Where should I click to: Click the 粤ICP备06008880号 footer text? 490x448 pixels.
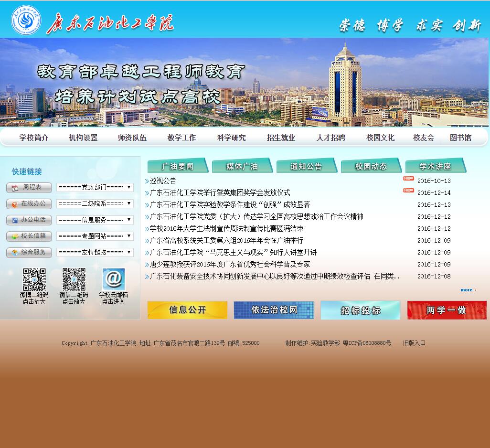tap(367, 343)
